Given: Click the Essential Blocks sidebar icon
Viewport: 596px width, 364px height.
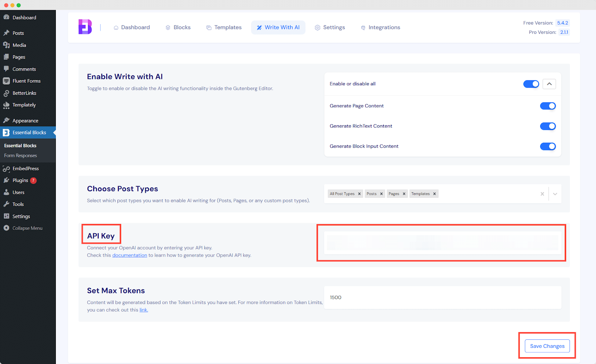Looking at the screenshot, I should click(x=6, y=133).
